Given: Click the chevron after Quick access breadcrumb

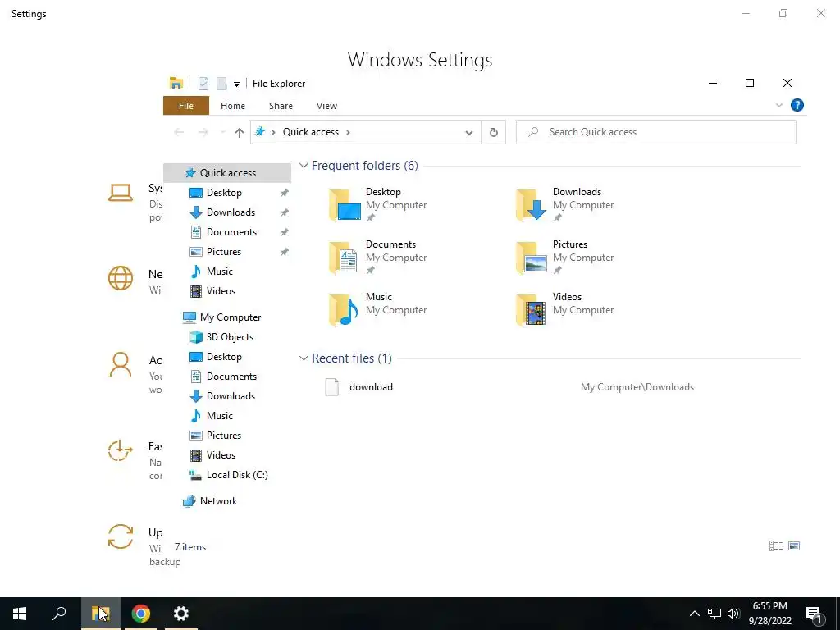Looking at the screenshot, I should click(x=348, y=132).
